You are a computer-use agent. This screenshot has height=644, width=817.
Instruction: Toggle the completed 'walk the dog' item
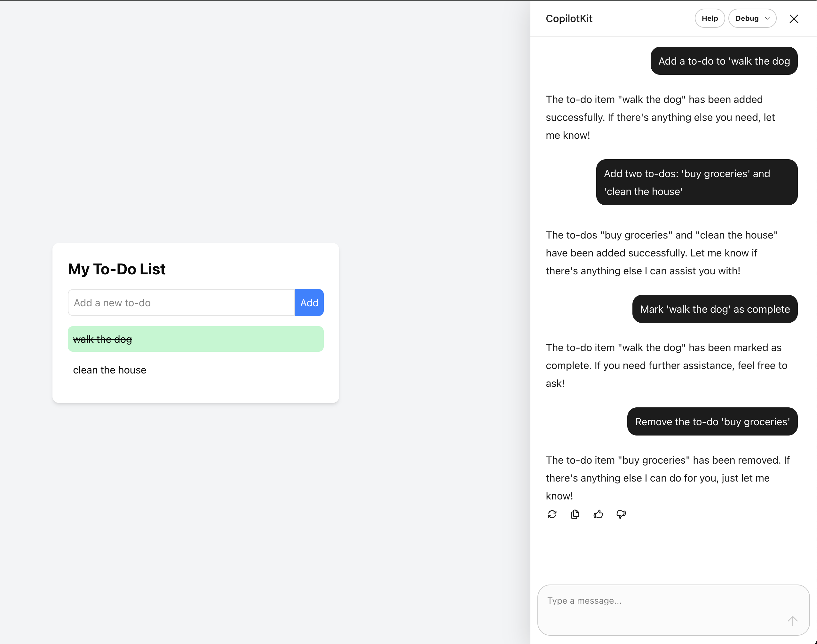[195, 339]
